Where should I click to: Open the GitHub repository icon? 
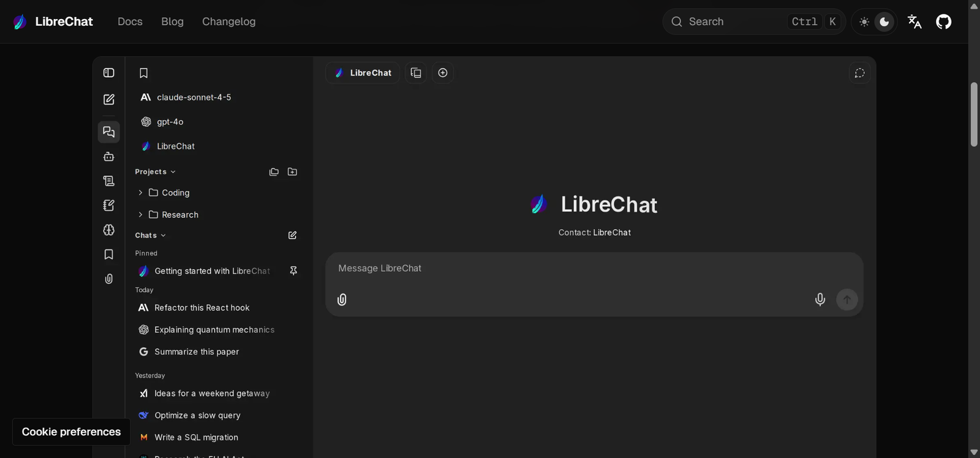click(x=944, y=22)
